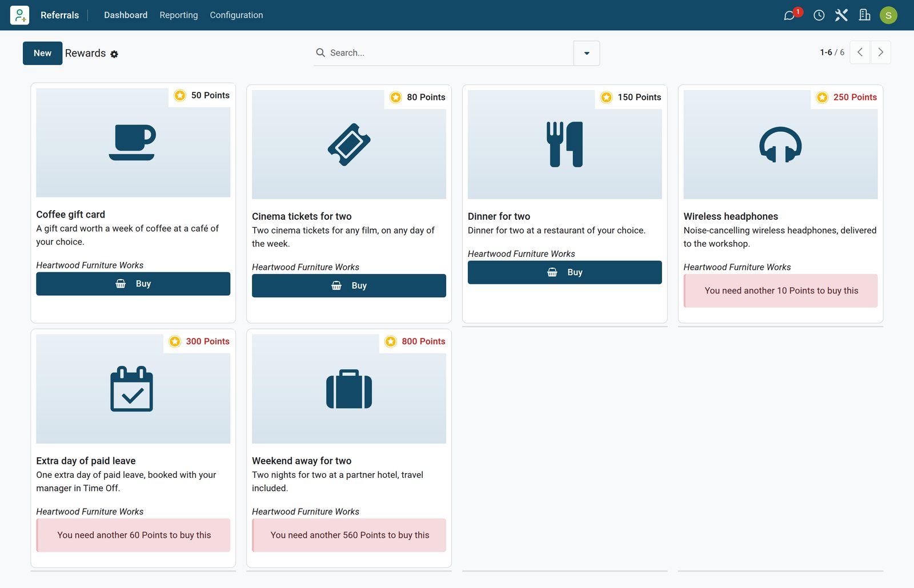
Task: Open the Referrals app home icon
Action: click(x=19, y=15)
